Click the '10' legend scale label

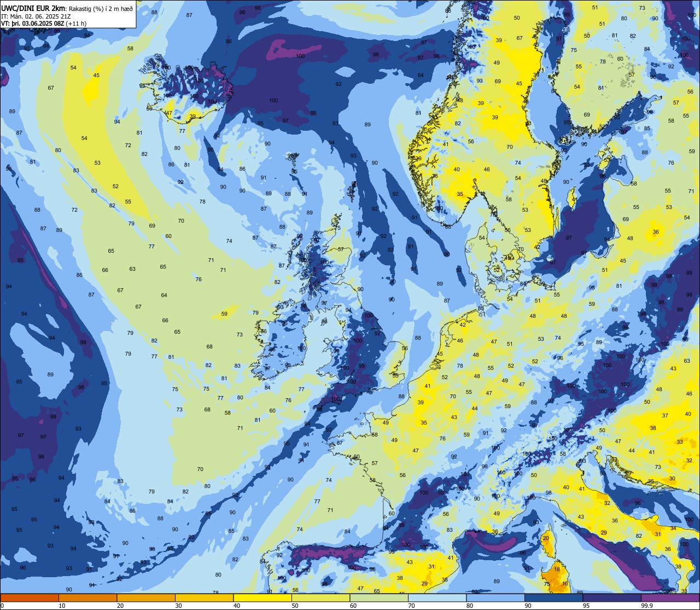coord(62,605)
